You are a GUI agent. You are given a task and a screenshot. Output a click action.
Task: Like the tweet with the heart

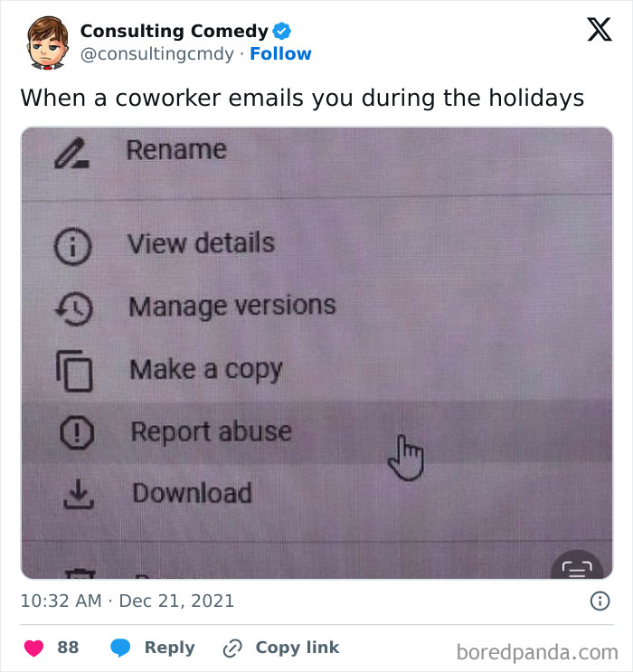33,648
